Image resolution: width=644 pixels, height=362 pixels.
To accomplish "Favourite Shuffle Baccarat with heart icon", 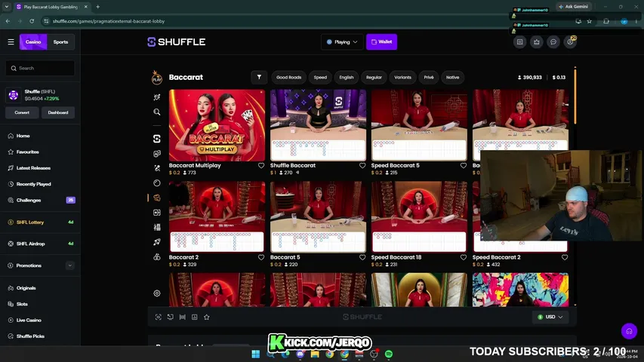I will coord(362,165).
